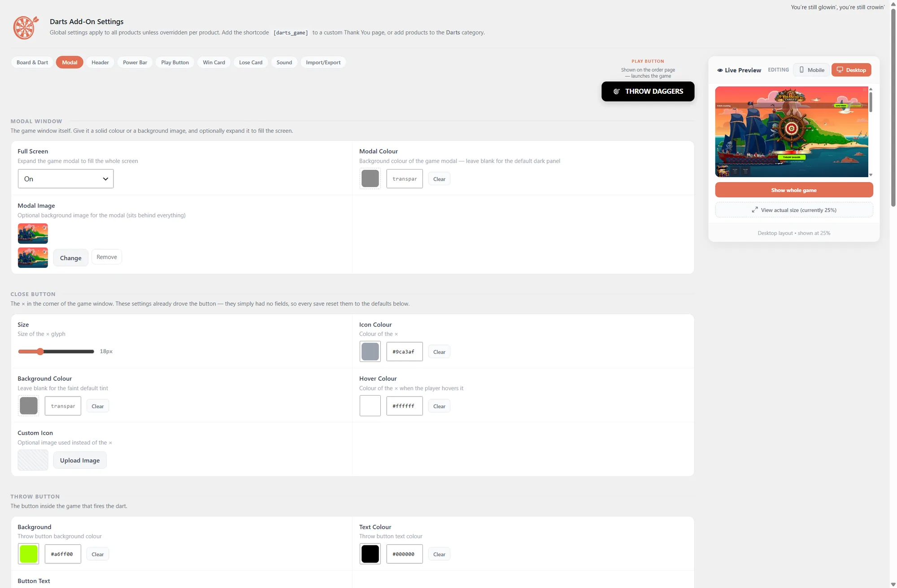
Task: Click the #a6ff00 Background colour field
Action: [63, 554]
